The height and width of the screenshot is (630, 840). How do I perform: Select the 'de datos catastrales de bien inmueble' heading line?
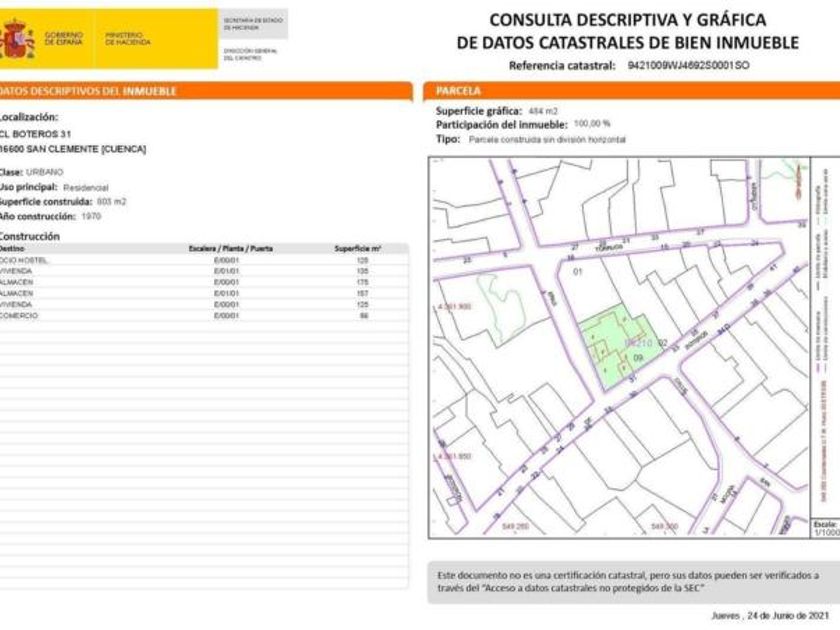pos(627,42)
